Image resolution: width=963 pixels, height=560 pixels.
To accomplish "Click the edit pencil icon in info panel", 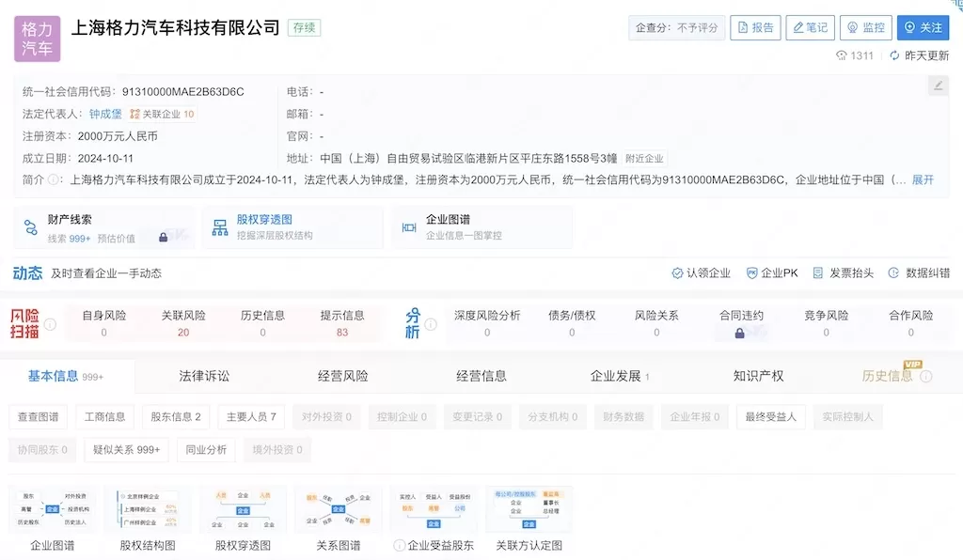I will point(938,86).
